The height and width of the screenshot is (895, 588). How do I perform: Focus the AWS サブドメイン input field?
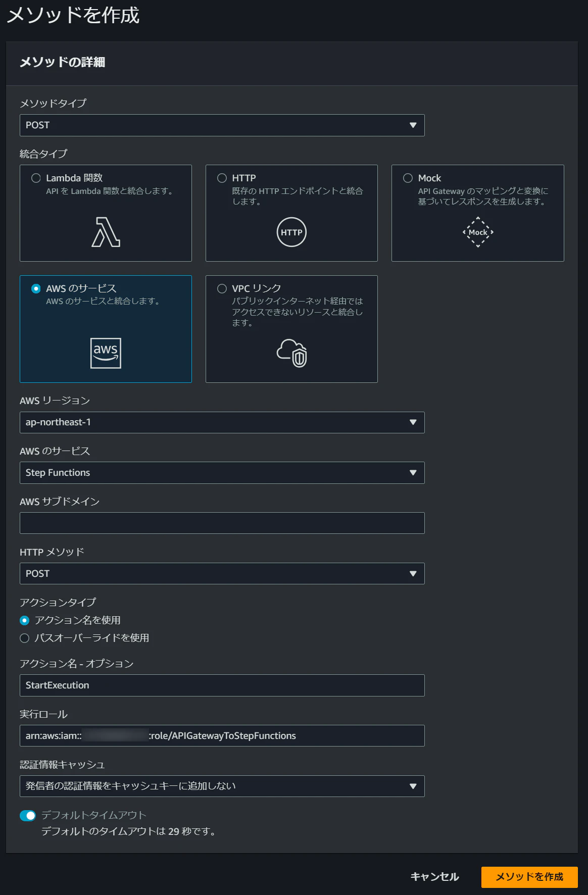click(x=222, y=523)
